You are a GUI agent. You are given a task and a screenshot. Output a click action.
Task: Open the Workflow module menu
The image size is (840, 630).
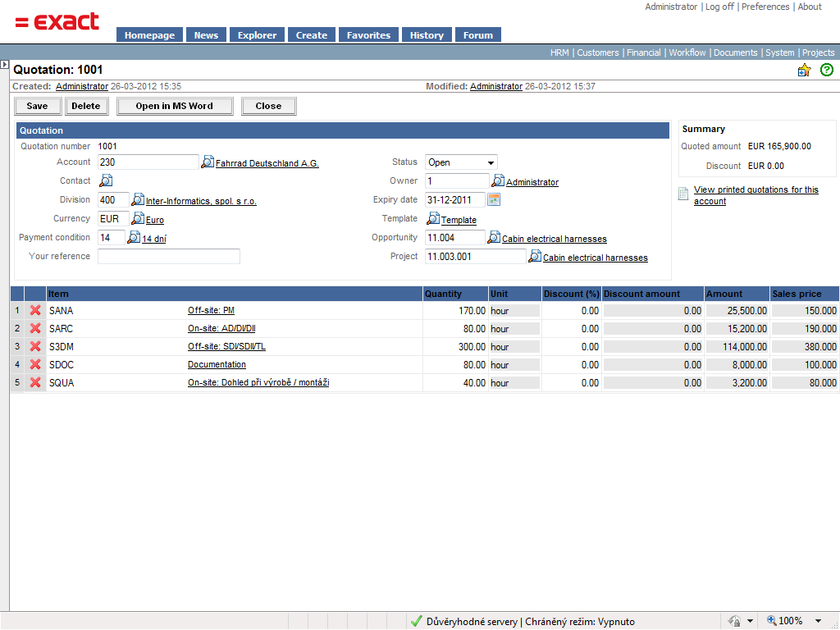(x=687, y=52)
